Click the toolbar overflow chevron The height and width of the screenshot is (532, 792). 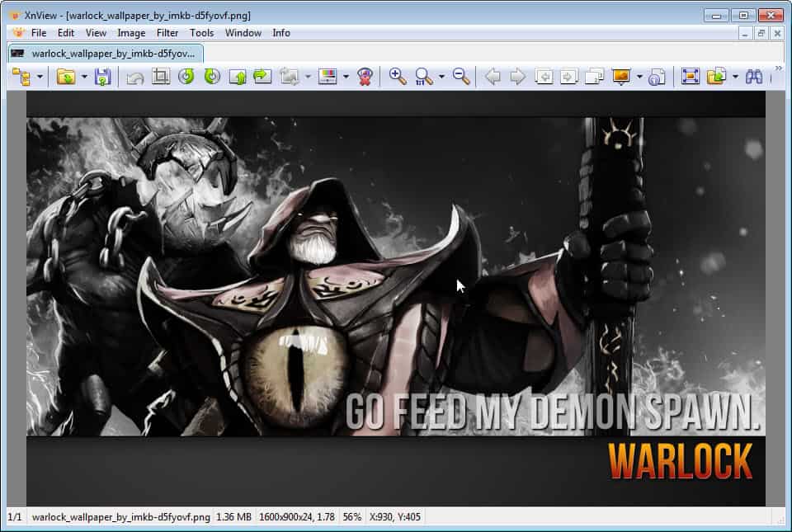778,68
